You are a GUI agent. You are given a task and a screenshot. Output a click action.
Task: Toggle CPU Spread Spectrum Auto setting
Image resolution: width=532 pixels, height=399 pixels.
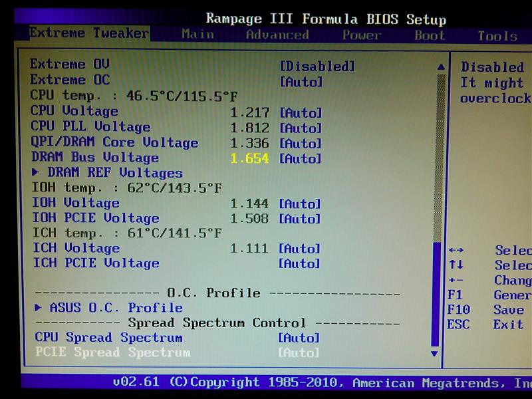(x=299, y=338)
